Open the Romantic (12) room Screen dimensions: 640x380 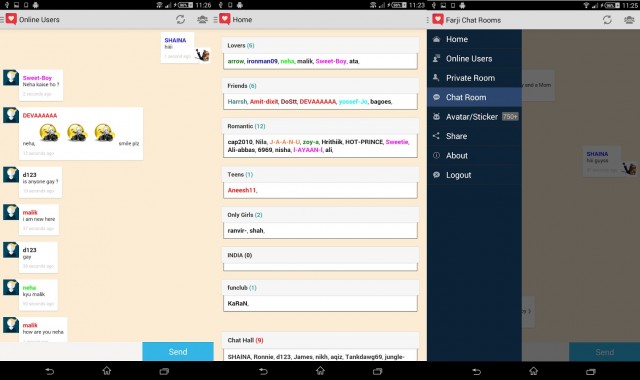click(320, 126)
